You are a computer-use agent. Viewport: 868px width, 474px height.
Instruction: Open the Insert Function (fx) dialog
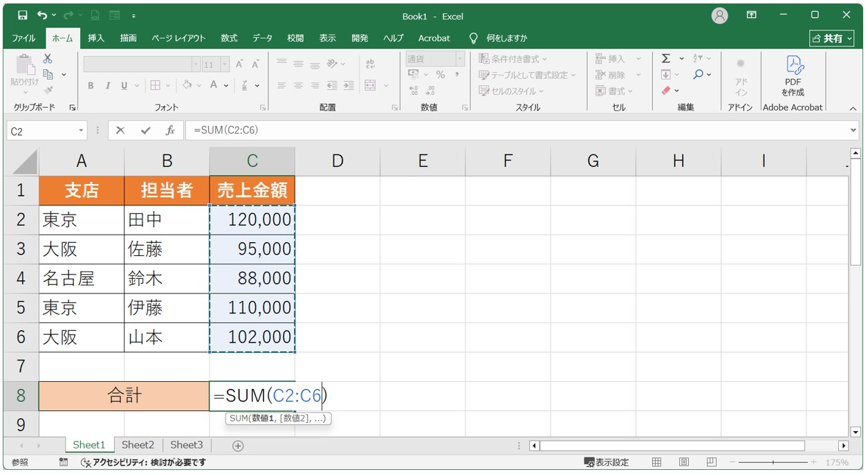(169, 130)
